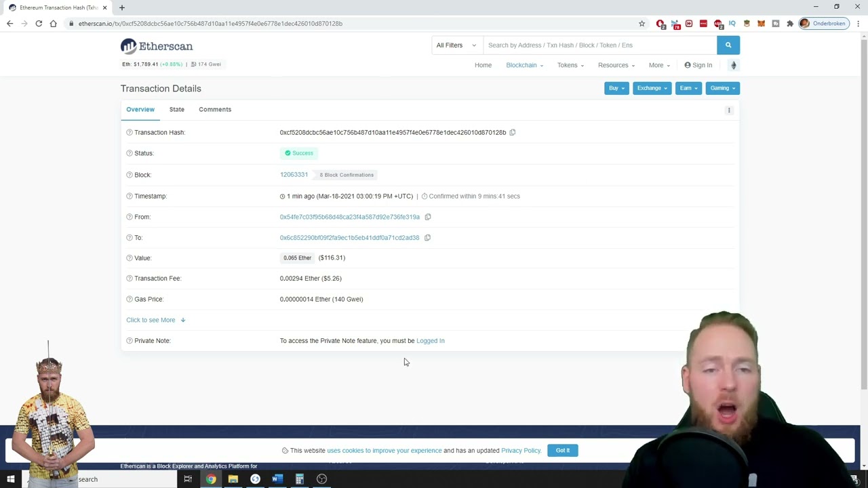
Task: Go to the Chrome home page button
Action: pyautogui.click(x=53, y=24)
